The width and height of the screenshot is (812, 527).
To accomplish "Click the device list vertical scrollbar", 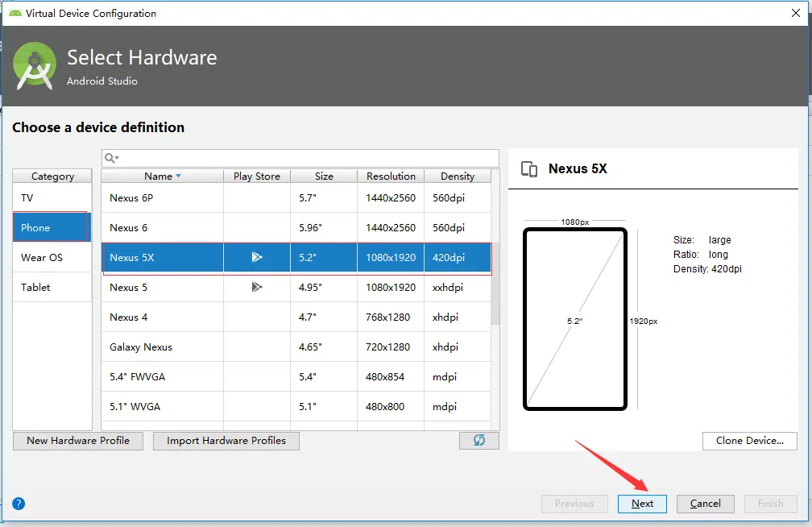I will [495, 283].
